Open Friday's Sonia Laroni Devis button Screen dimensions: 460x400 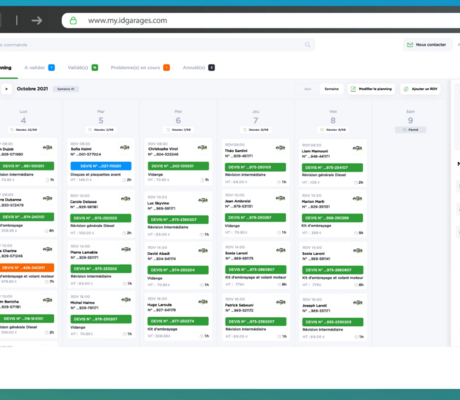(333, 270)
